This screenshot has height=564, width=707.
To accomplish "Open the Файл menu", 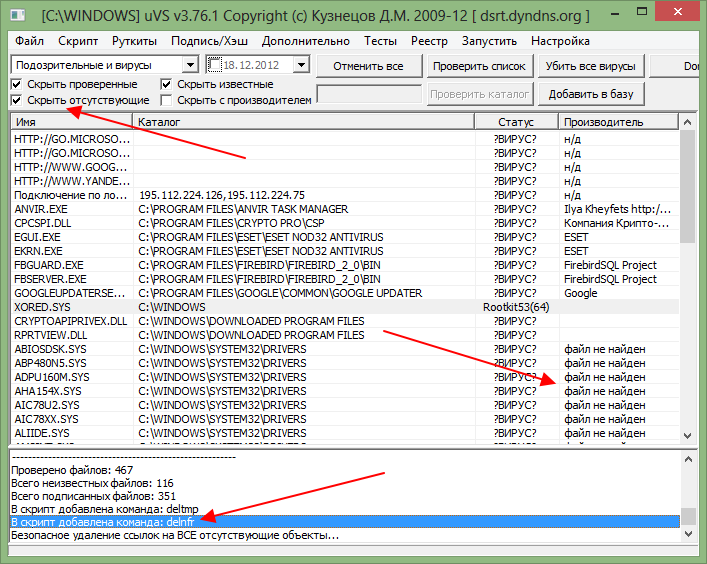I will (x=29, y=41).
